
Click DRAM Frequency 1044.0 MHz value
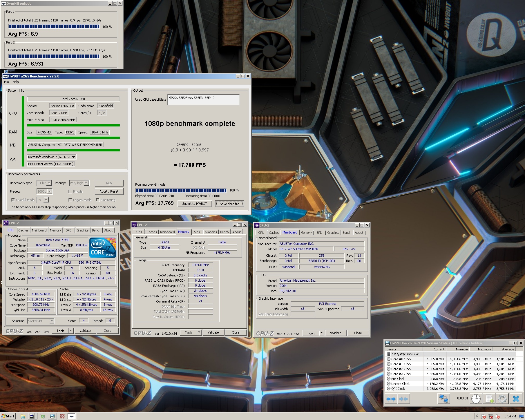point(200,265)
